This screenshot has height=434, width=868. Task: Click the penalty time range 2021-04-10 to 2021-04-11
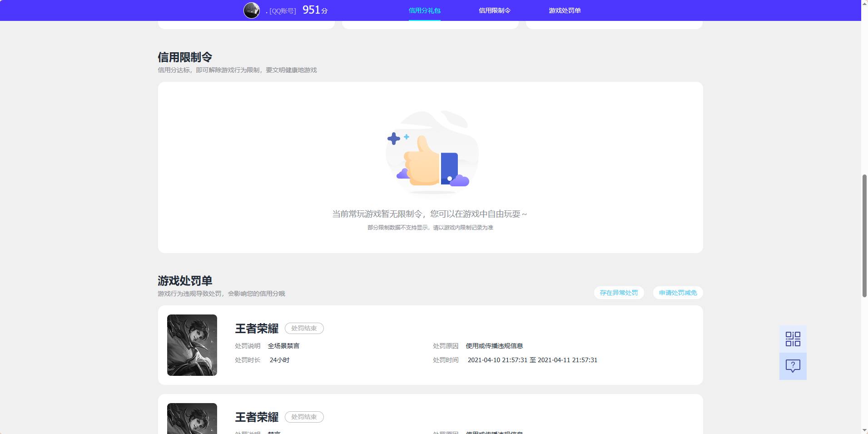[x=532, y=360]
